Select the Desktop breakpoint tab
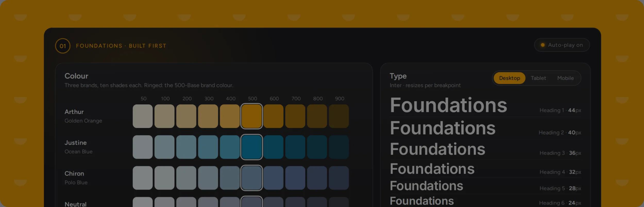644x207 pixels. tap(509, 78)
